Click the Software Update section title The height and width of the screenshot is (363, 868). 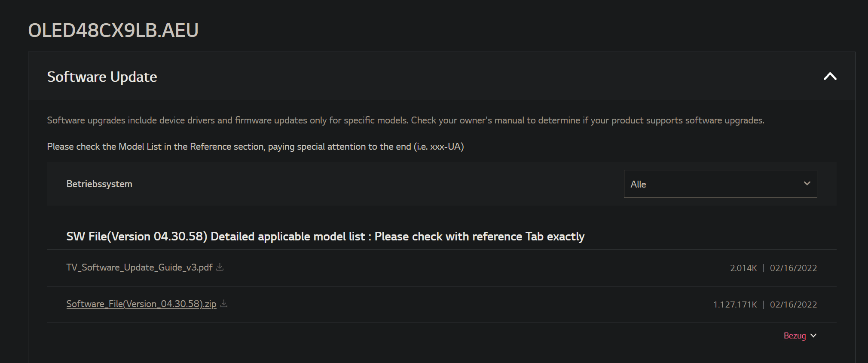point(102,77)
